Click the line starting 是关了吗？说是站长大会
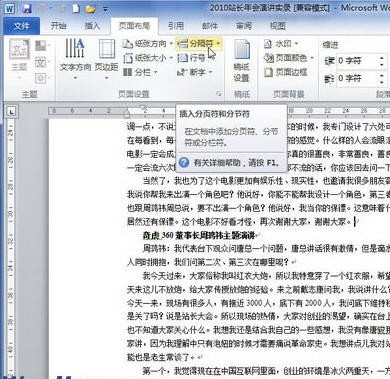The height and width of the screenshot is (379, 390). (x=258, y=316)
